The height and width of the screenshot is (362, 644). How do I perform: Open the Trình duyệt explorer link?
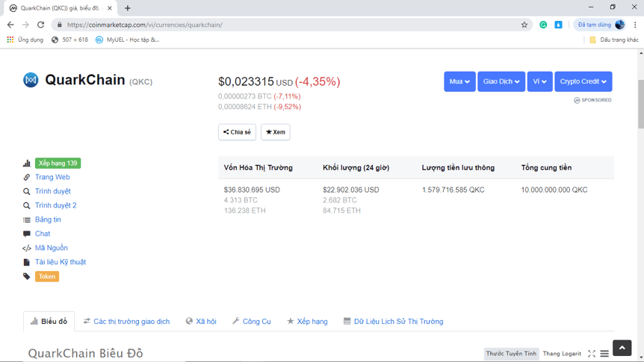[52, 191]
